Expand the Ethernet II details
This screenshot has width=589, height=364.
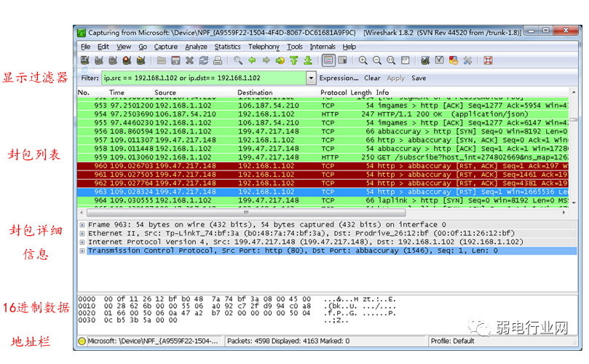pyautogui.click(x=82, y=234)
